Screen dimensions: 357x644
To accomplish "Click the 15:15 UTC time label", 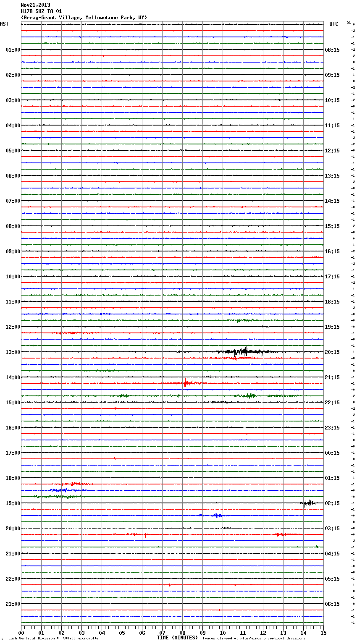I will (332, 226).
